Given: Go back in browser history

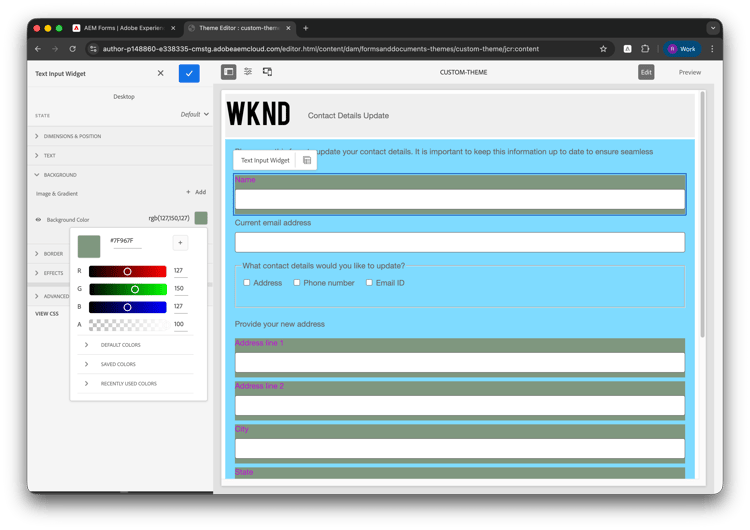Looking at the screenshot, I should coord(38,49).
